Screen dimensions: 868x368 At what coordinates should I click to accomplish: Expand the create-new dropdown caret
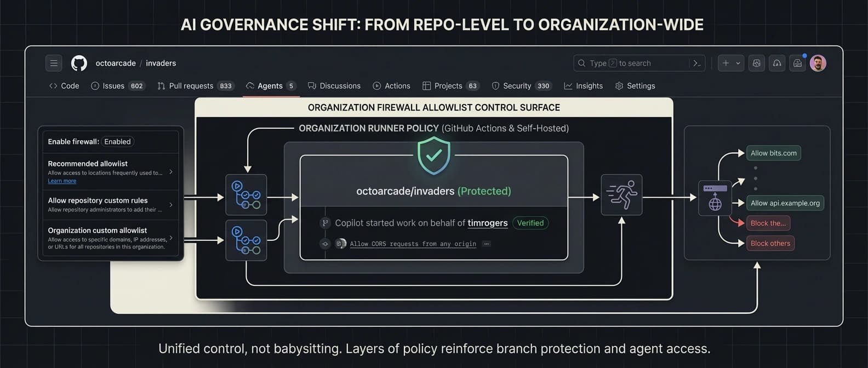tap(738, 63)
